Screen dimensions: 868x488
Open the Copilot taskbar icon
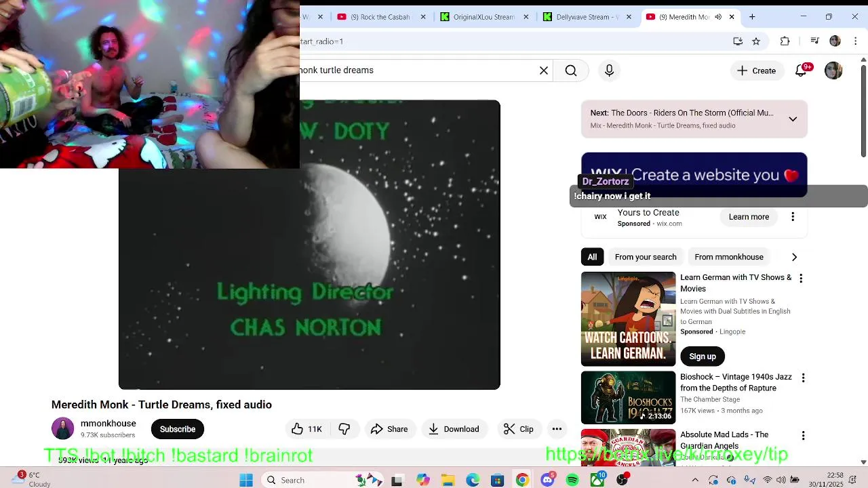423,480
